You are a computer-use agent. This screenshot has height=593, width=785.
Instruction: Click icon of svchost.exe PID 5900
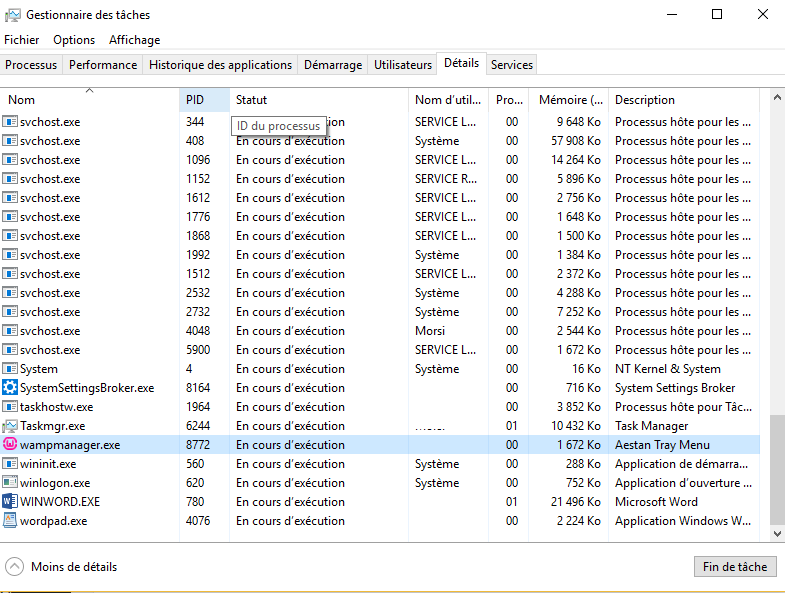pyautogui.click(x=10, y=350)
